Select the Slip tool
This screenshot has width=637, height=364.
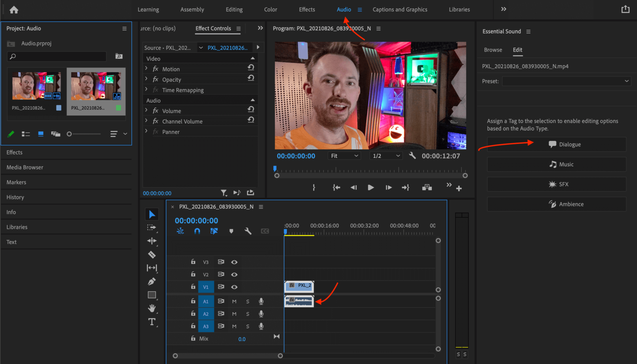(x=152, y=268)
